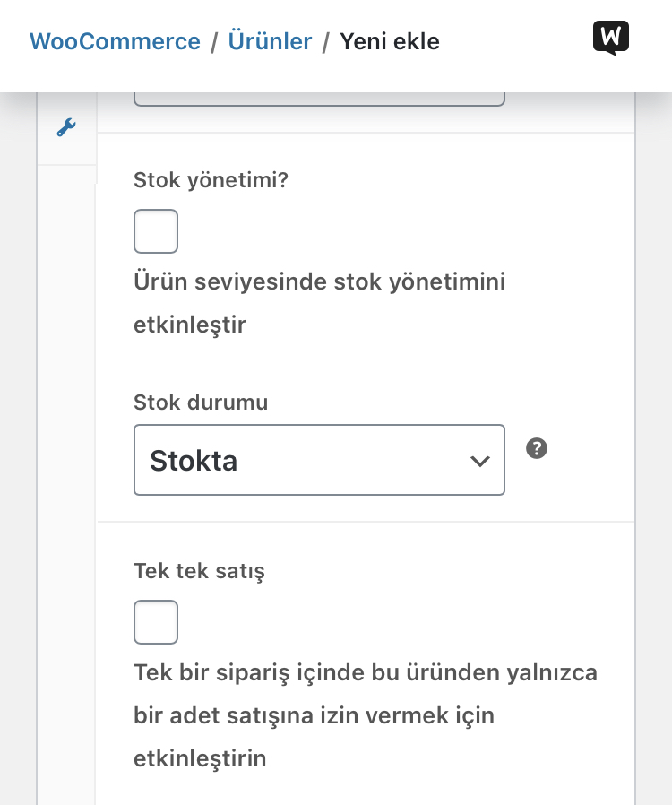Click the Yeni ekle breadcrumb text
Image resolution: width=672 pixels, height=805 pixels.
[x=390, y=41]
